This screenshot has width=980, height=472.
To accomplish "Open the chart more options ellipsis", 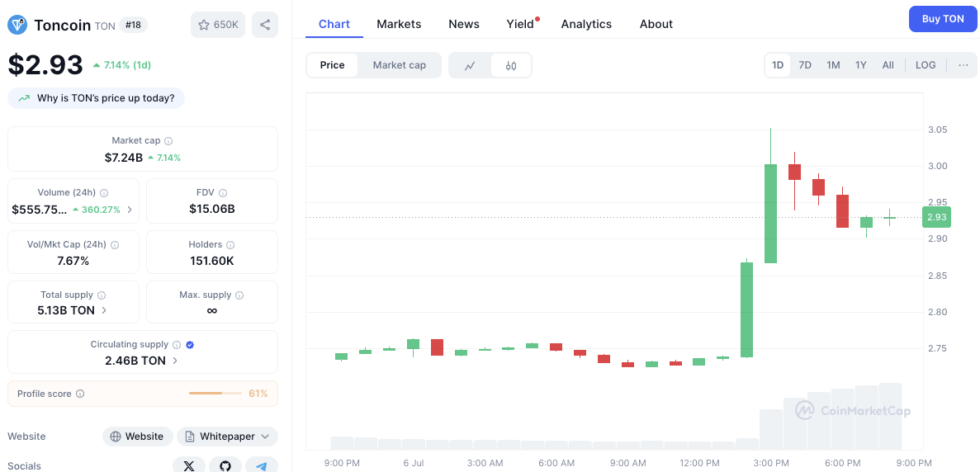I will tap(963, 65).
